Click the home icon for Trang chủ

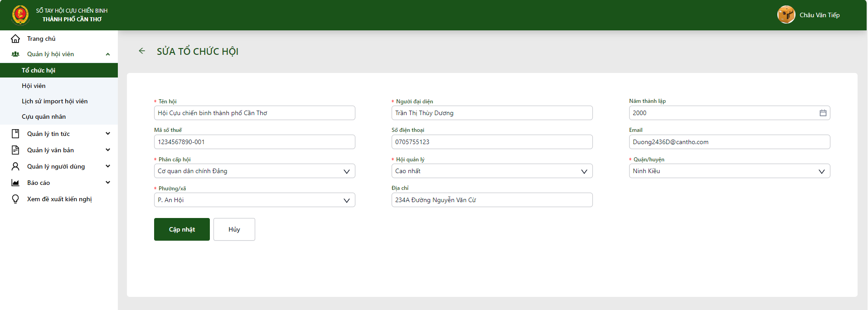(15, 39)
